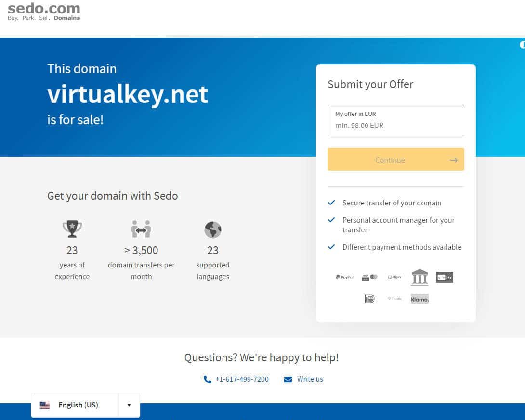This screenshot has height=420, width=525.
Task: Click the virtualkey.net domain heading
Action: coord(128,95)
